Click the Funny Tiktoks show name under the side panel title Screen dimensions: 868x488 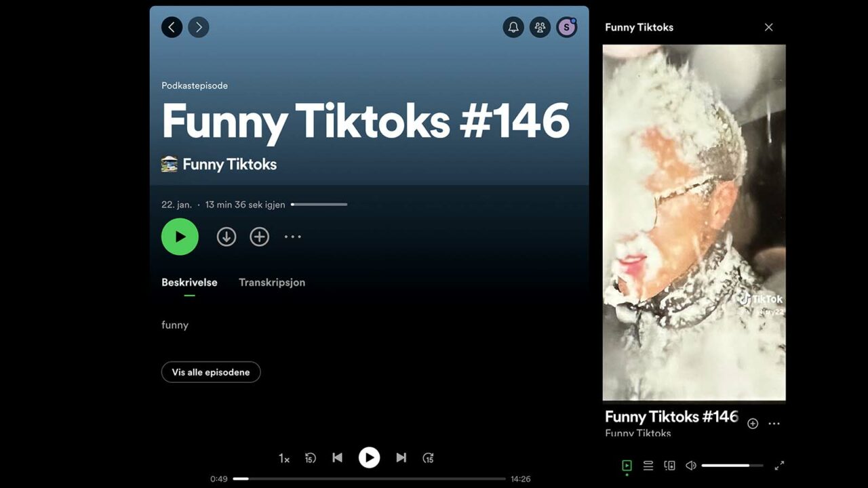(638, 433)
